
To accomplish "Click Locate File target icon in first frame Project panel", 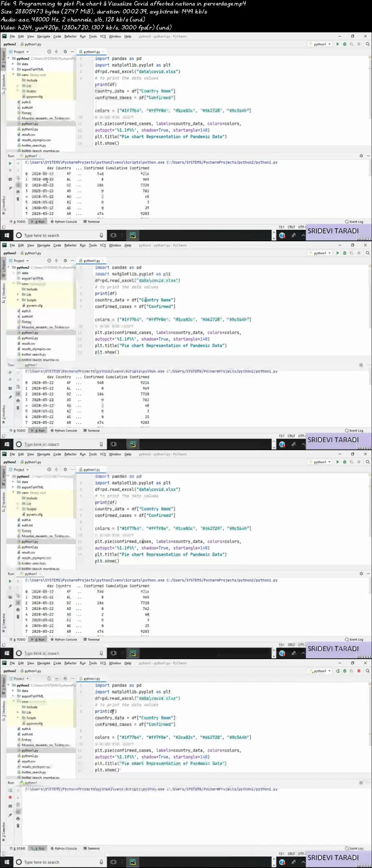I will tap(49, 52).
